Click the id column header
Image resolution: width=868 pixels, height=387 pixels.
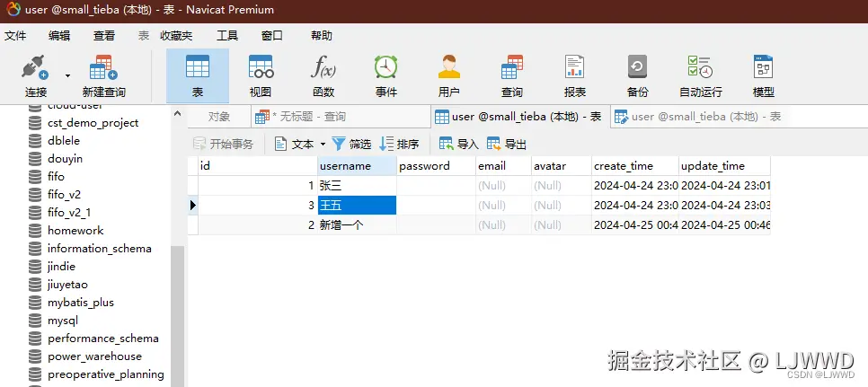coord(258,166)
